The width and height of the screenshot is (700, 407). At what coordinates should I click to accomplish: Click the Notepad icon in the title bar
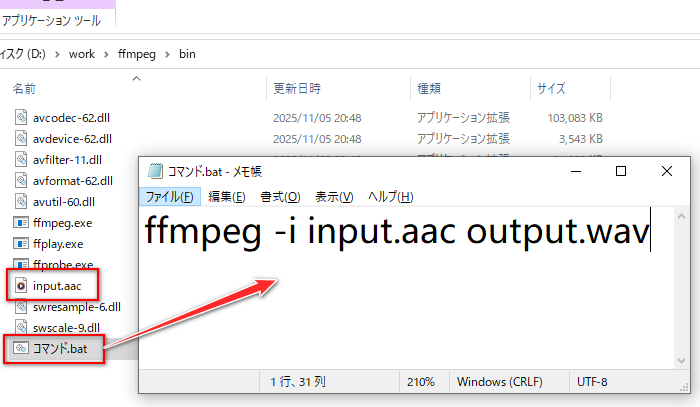[x=155, y=171]
